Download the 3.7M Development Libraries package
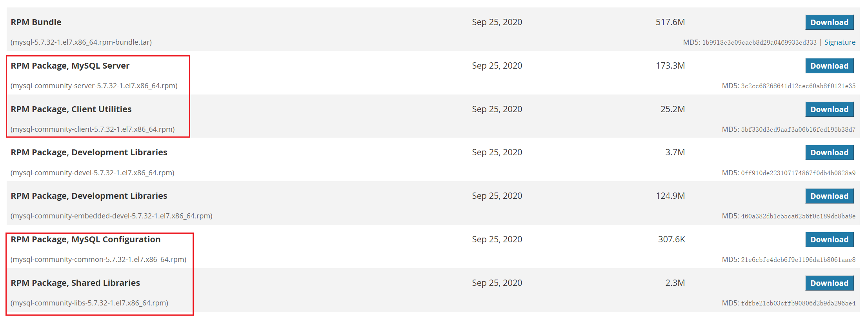The width and height of the screenshot is (868, 318). click(x=829, y=153)
